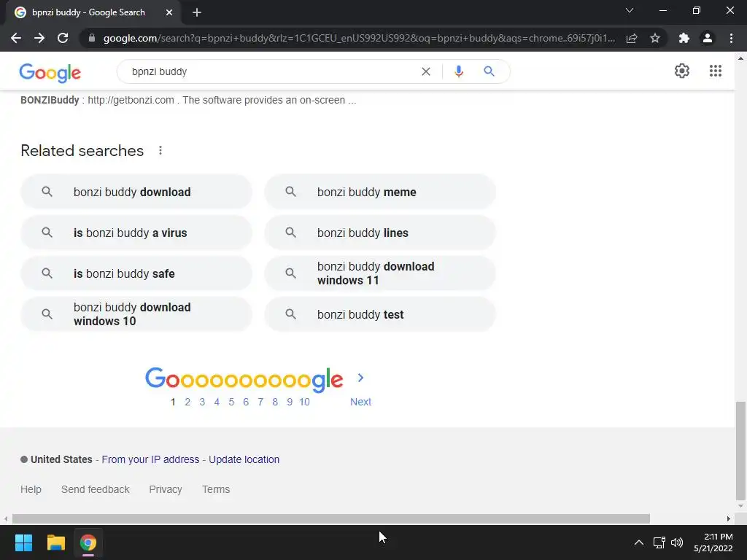Click the Google logo in header
The height and width of the screenshot is (560, 747).
click(50, 72)
